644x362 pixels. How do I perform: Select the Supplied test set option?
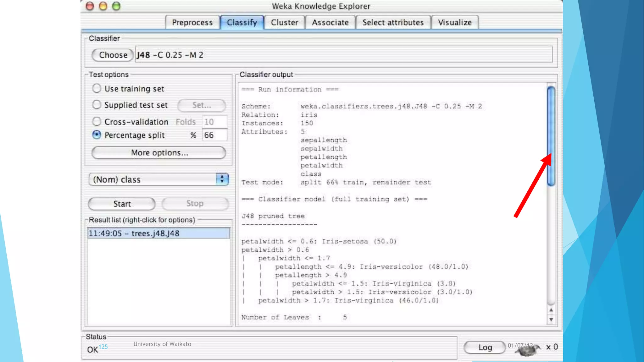(x=97, y=105)
